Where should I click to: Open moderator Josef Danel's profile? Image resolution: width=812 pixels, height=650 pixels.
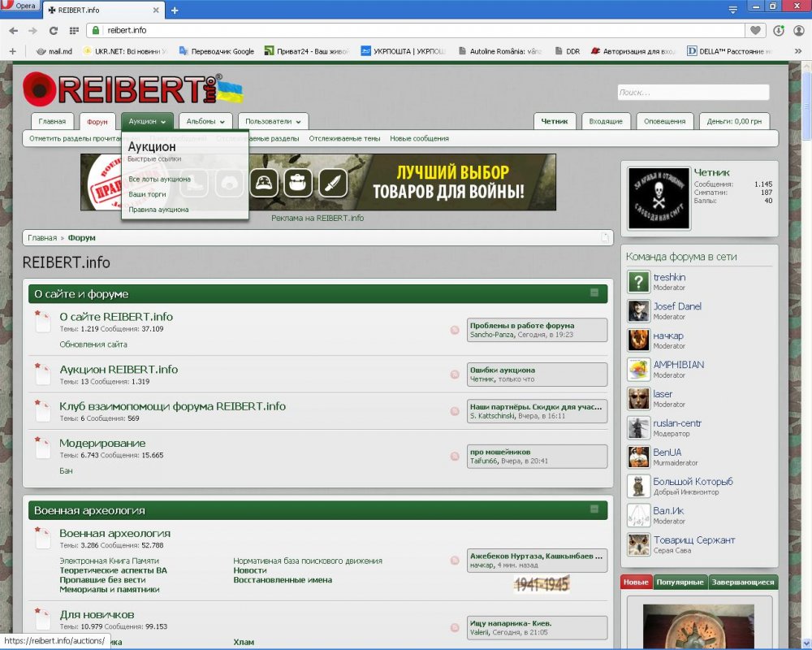coord(677,306)
